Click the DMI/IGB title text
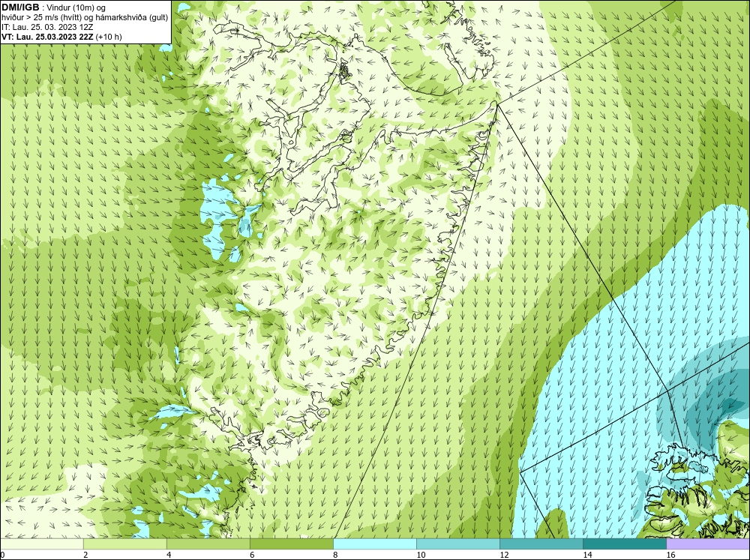The image size is (750, 560). [x=20, y=7]
